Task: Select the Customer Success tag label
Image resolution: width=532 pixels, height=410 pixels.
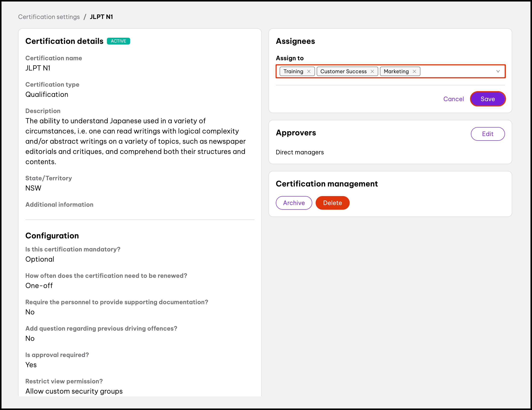Action: (x=343, y=71)
